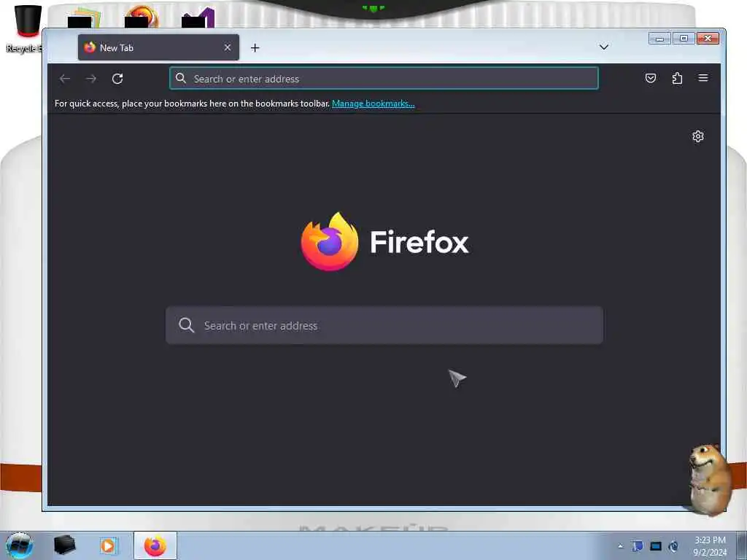The height and width of the screenshot is (560, 747).
Task: Open the black folder icon on the taskbar
Action: tap(64, 545)
